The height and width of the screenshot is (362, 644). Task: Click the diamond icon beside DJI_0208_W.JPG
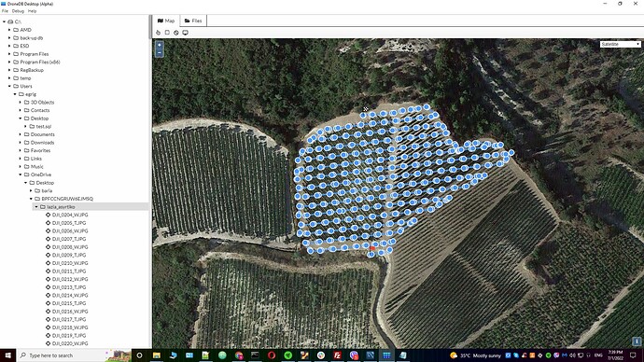point(48,247)
